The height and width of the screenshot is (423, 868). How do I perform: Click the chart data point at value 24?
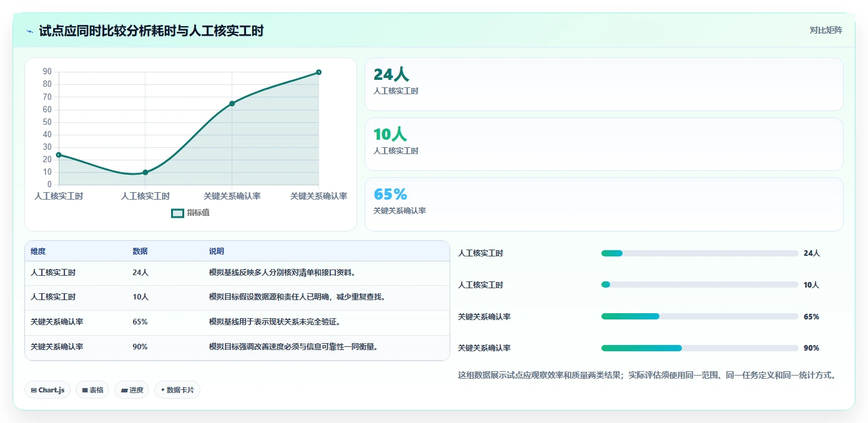(59, 155)
